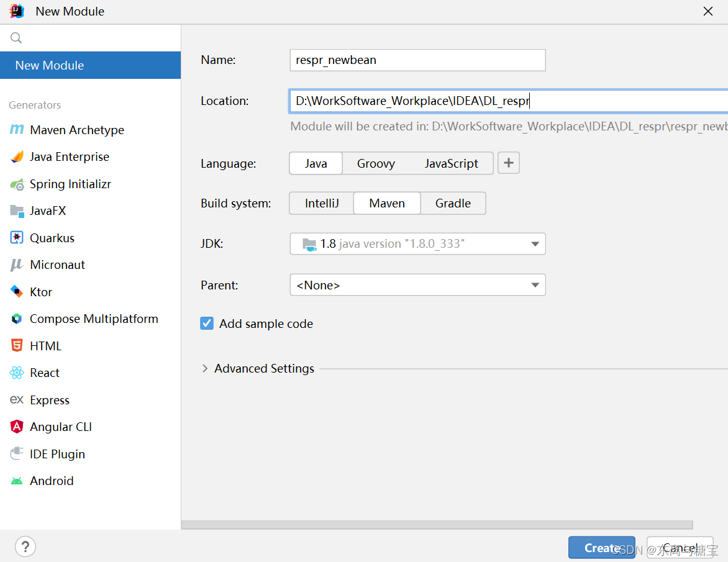
Task: Choose the Angular CLI icon
Action: pyautogui.click(x=17, y=427)
